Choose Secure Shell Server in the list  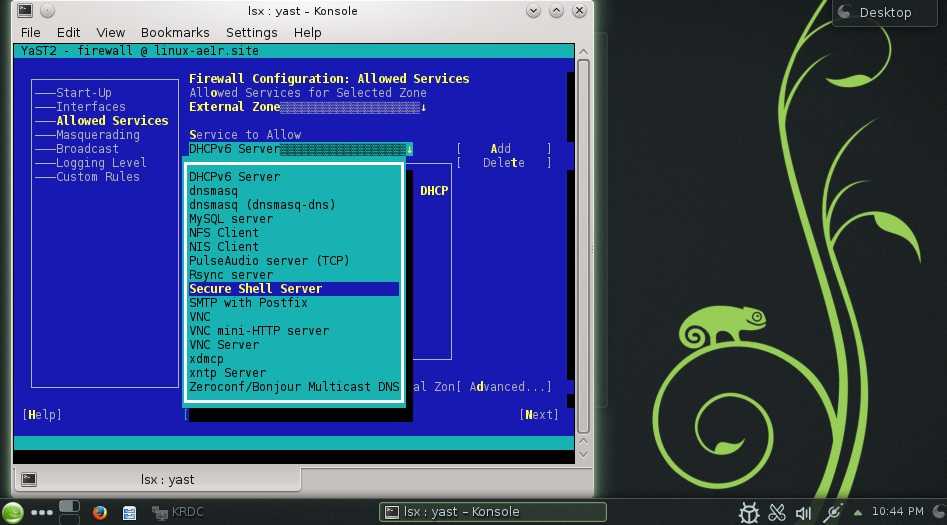click(x=294, y=289)
